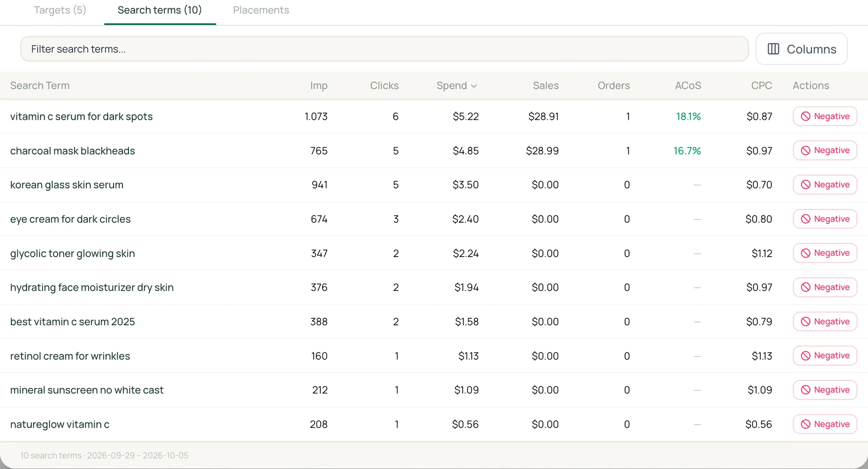Select the best vitamin c serum 2025 term
868x469 pixels.
72,321
